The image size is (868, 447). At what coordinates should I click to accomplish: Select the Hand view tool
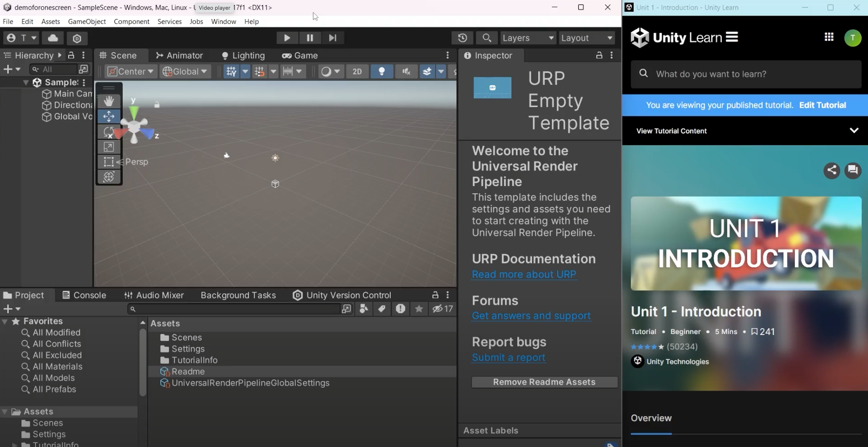109,101
